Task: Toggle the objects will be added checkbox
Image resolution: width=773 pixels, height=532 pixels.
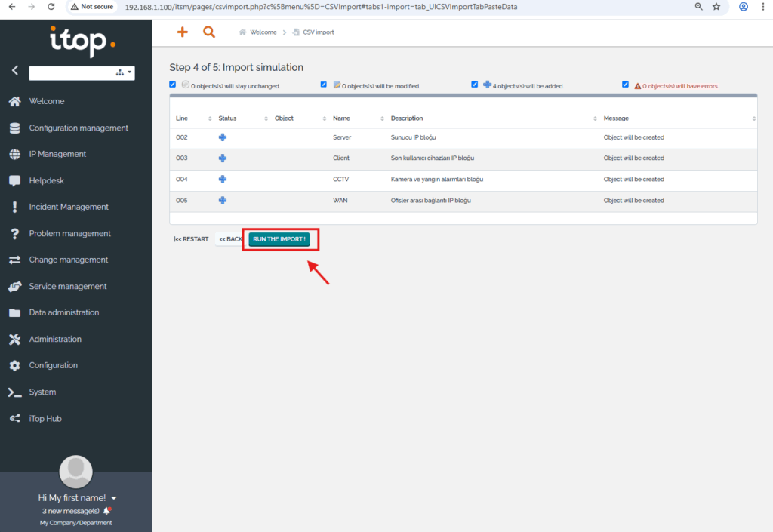Action: point(475,85)
